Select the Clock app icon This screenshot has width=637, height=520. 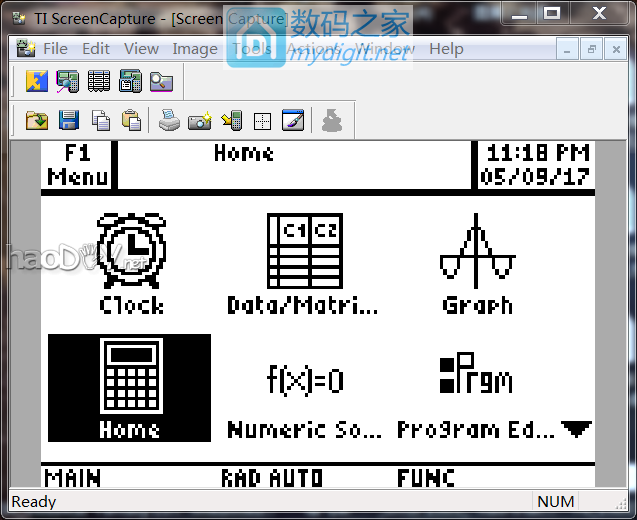coord(131,263)
